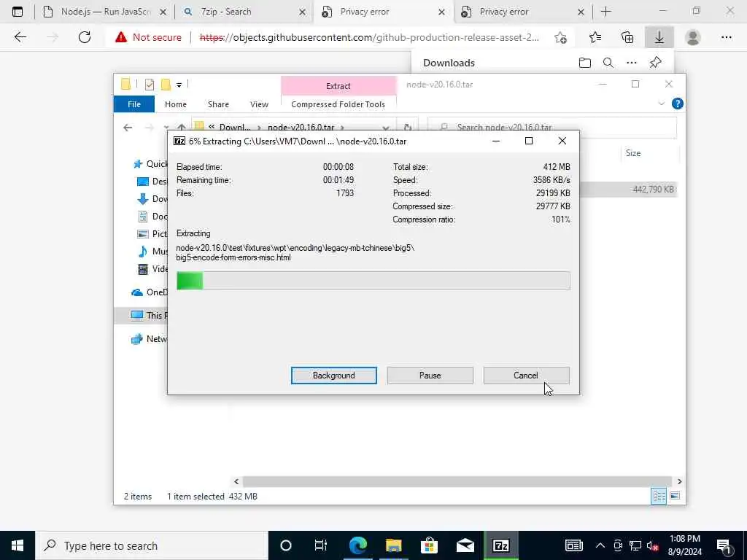Image resolution: width=747 pixels, height=560 pixels.
Task: Open Pictures in navigation pane
Action: pyautogui.click(x=152, y=234)
